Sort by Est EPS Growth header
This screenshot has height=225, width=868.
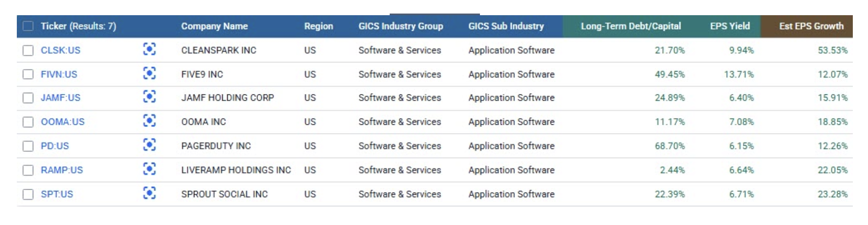click(x=811, y=26)
